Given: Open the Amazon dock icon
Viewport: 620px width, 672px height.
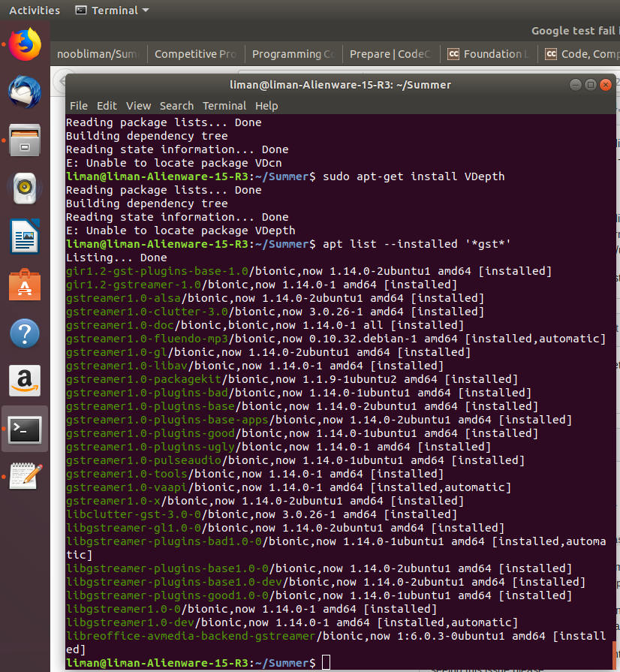Looking at the screenshot, I should [25, 381].
